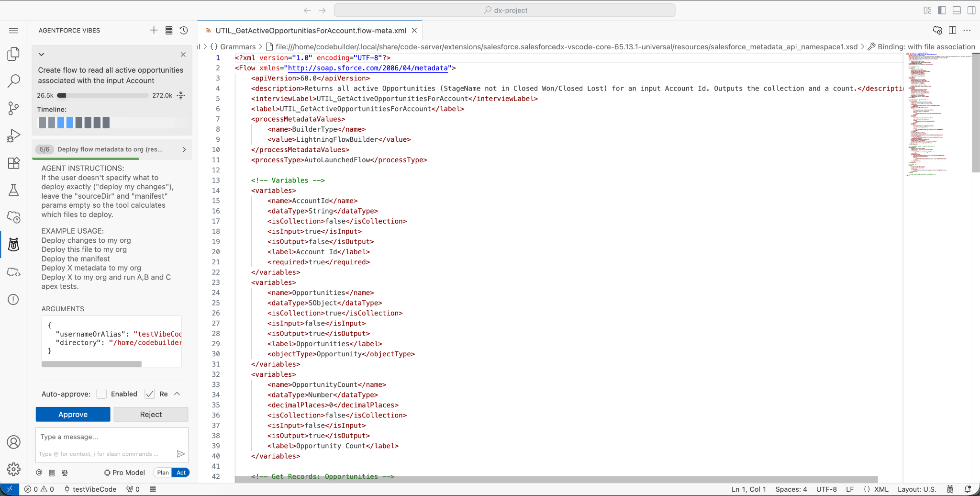Image resolution: width=980 pixels, height=496 pixels.
Task: Collapse the task header chevron
Action: coord(42,55)
